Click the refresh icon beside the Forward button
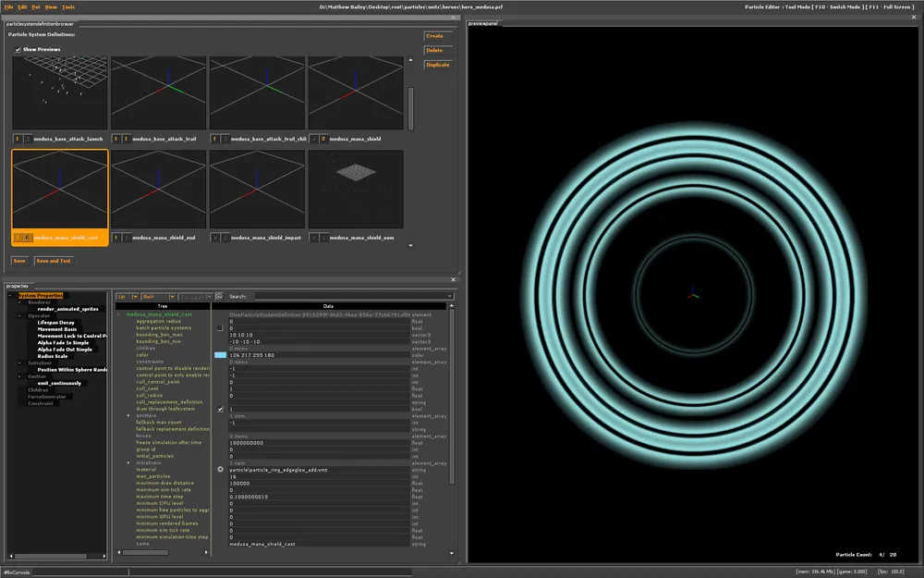 218,296
